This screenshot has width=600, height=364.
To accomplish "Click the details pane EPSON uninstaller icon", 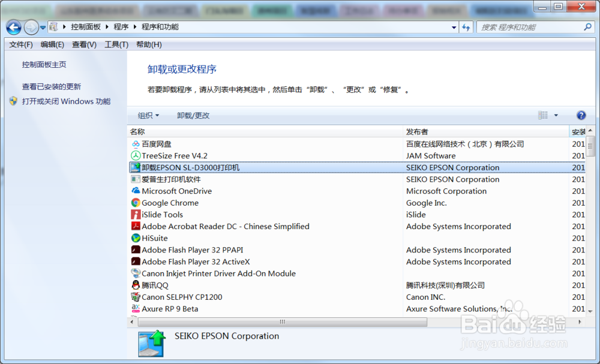I will [152, 344].
